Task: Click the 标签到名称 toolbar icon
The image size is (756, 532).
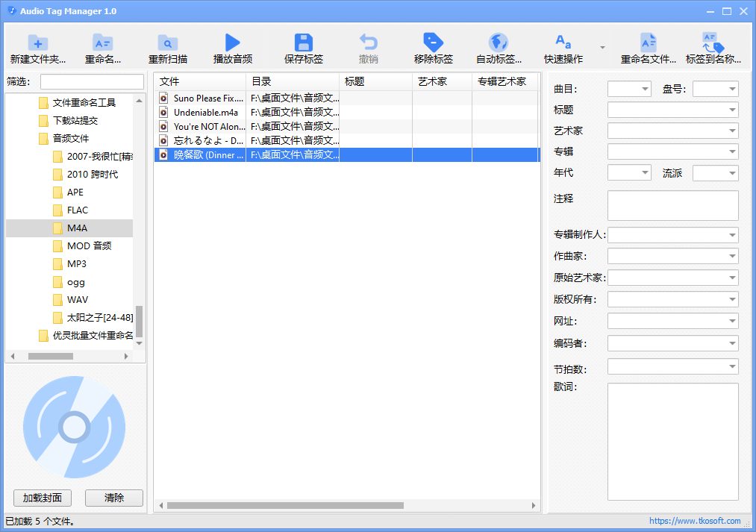Action: tap(713, 43)
